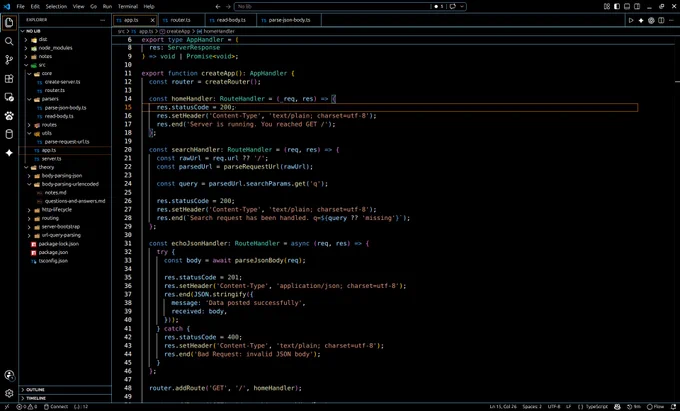This screenshot has height=411, width=680.
Task: Open the Source Control view
Action: [x=9, y=60]
